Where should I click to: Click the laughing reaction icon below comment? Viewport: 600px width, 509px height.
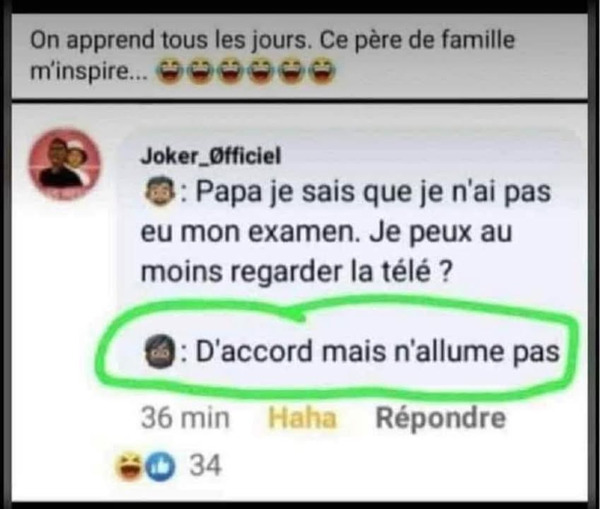[130, 466]
